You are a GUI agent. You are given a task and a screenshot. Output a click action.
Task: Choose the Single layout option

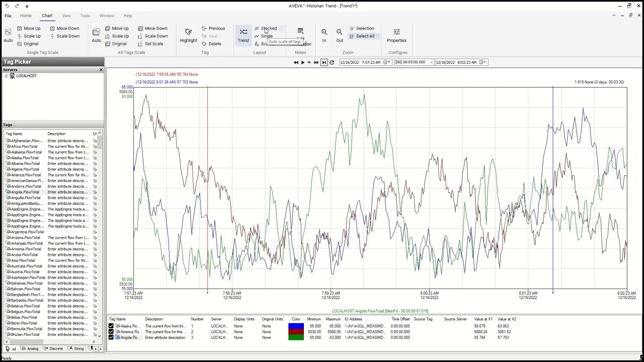click(x=264, y=36)
